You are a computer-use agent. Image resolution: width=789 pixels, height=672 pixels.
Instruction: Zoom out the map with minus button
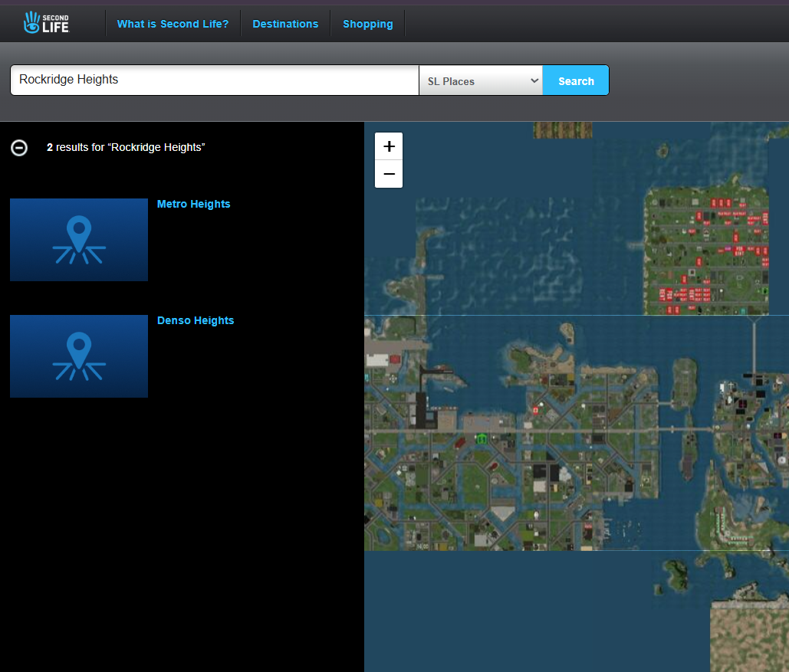coord(389,174)
